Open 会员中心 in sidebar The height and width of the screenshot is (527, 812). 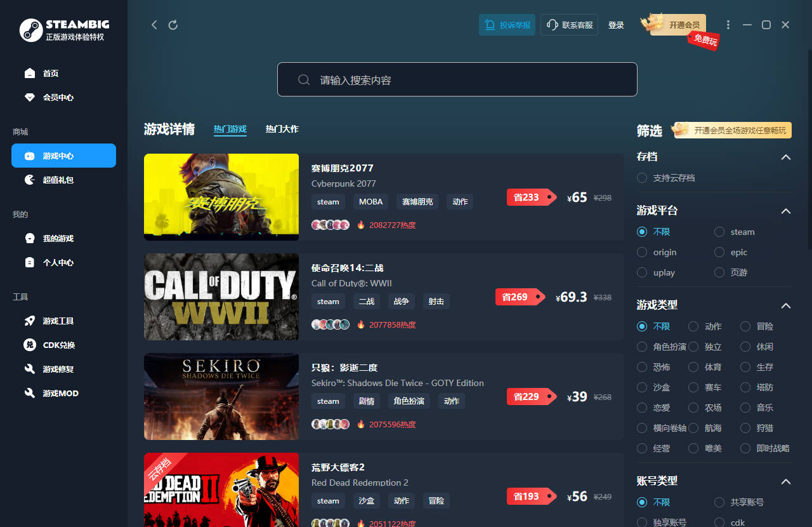pos(63,98)
